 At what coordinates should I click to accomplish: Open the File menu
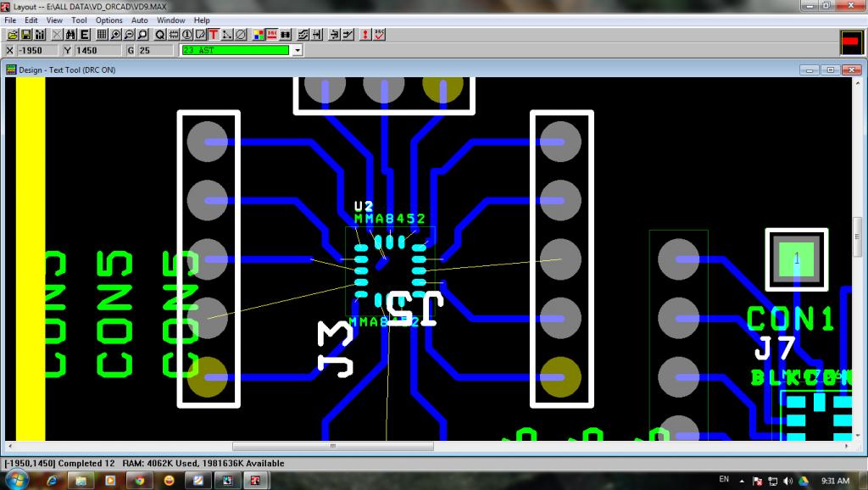point(10,20)
